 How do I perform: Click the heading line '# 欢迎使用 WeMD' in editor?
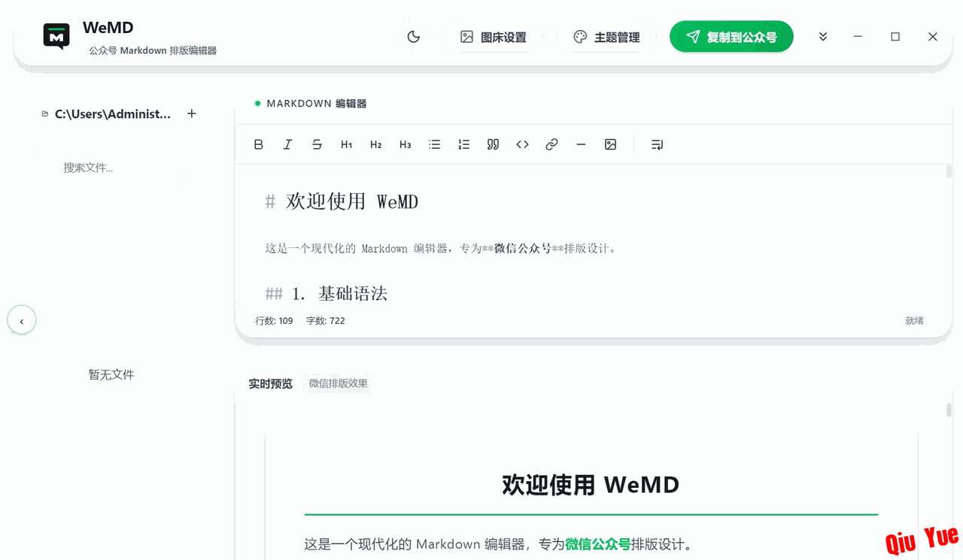click(x=342, y=201)
